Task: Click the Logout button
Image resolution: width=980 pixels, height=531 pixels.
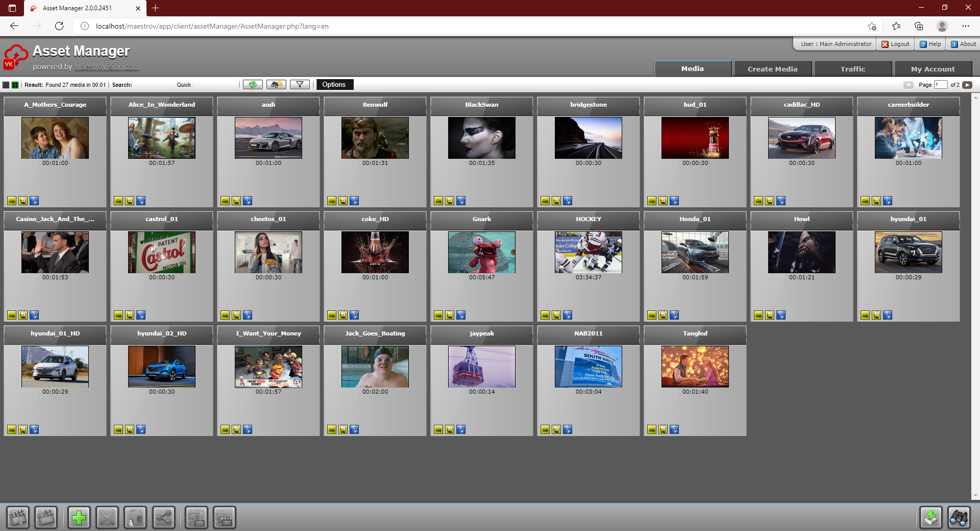Action: tap(896, 44)
